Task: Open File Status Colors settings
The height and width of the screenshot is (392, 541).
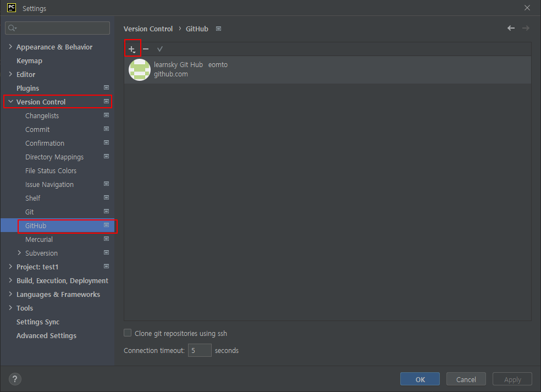Action: click(x=51, y=171)
